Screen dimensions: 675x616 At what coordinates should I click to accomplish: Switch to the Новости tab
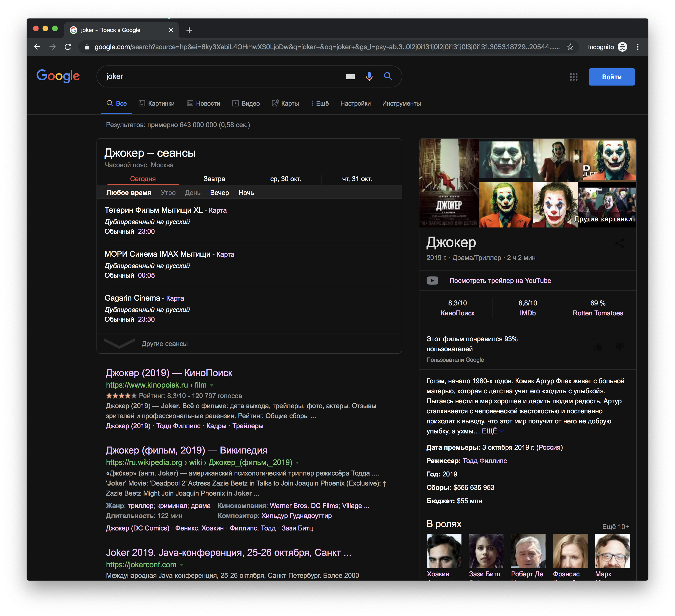[x=204, y=103]
